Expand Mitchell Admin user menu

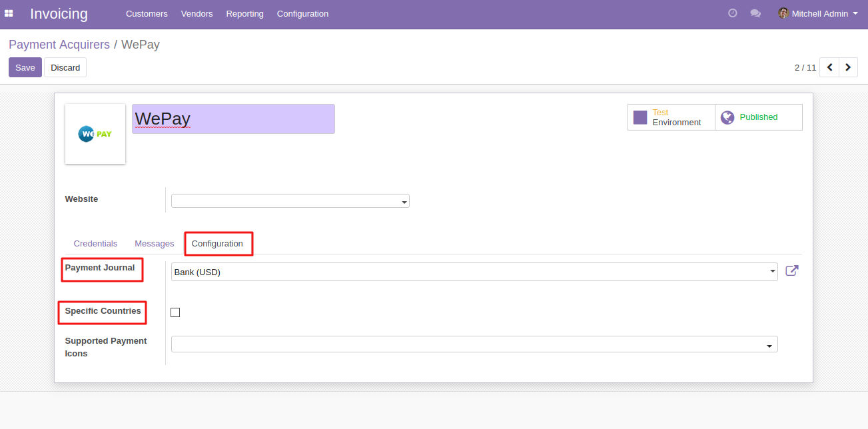click(819, 13)
